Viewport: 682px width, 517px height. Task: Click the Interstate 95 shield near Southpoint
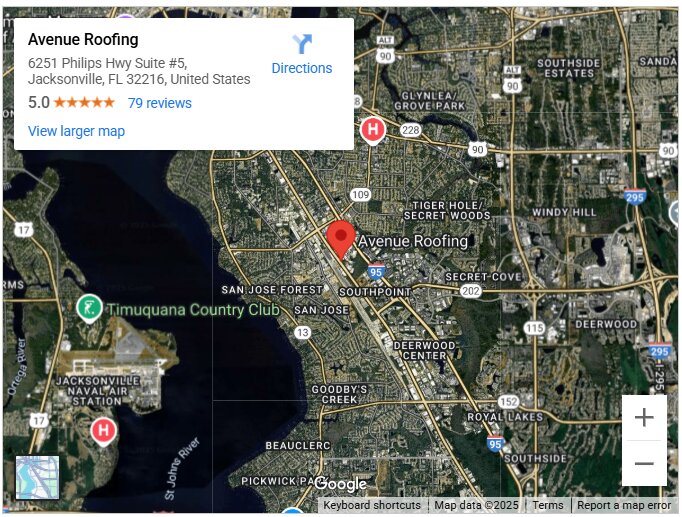coord(376,271)
